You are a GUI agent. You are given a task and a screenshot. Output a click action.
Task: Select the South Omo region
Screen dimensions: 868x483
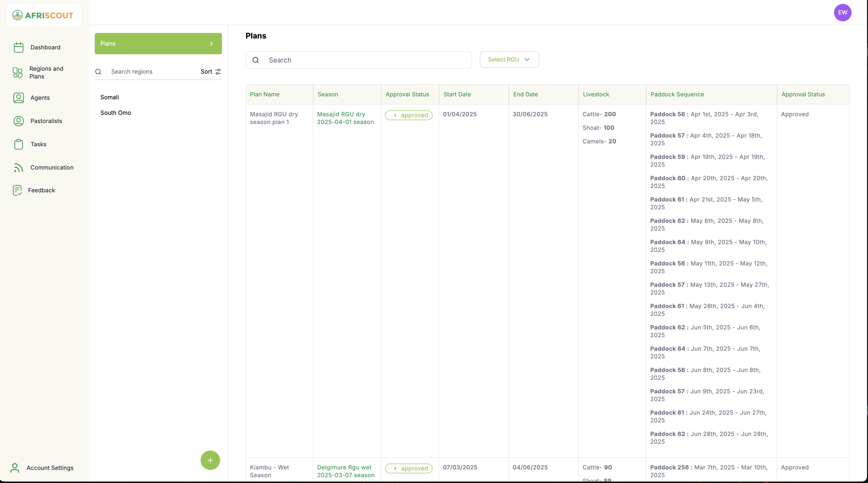116,113
